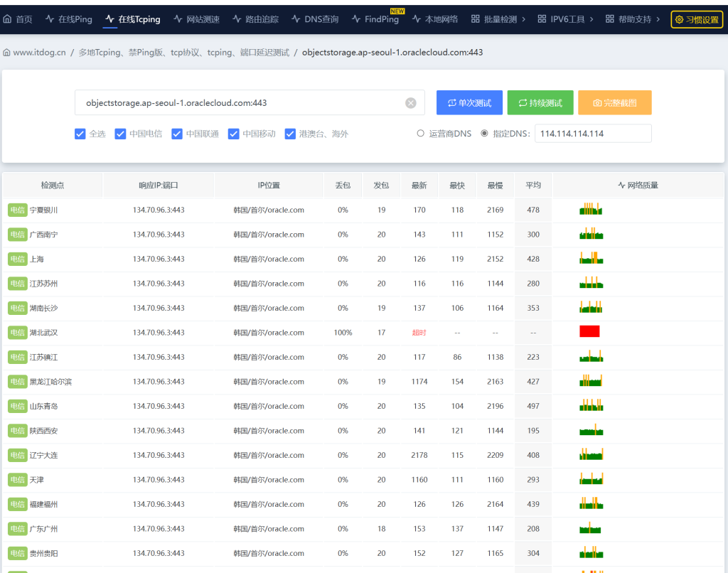Open the www.itdog.cn breadcrumb link
Screen dimensions: 728x573
tap(41, 52)
